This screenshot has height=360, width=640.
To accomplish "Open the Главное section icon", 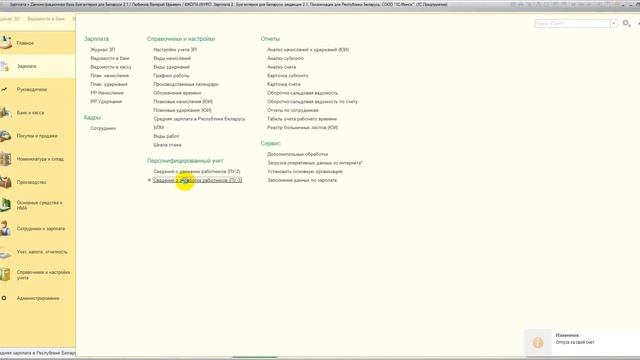I will point(6,42).
